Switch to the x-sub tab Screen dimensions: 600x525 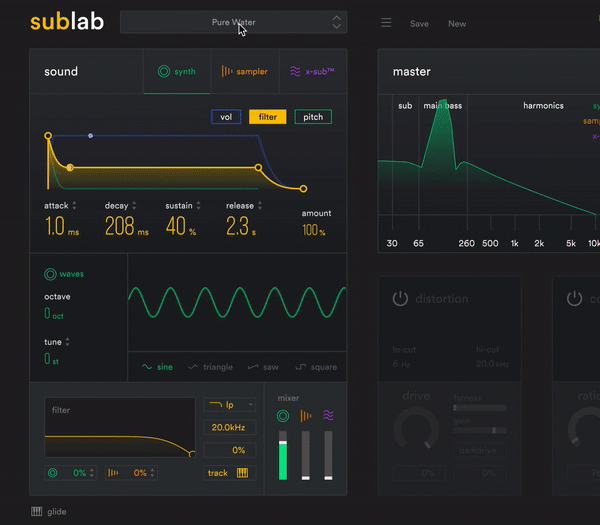[313, 72]
